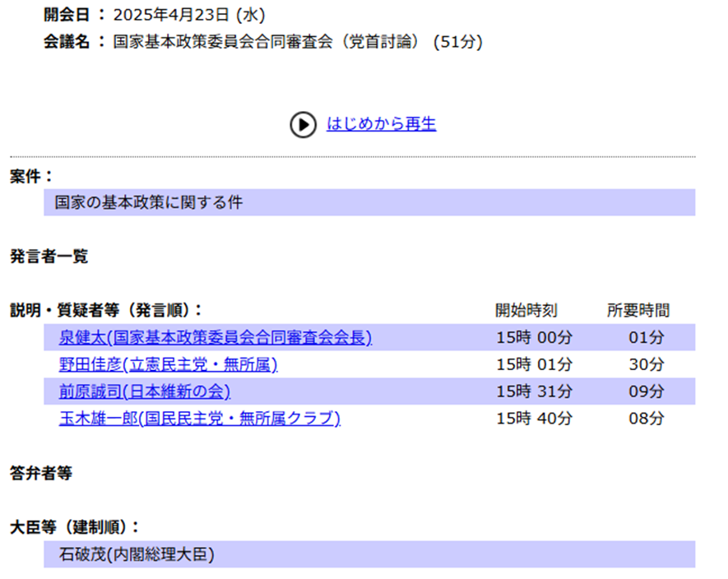Viewport: 728px width, 579px height.
Task: Click start time 15時 40分
Action: click(534, 418)
